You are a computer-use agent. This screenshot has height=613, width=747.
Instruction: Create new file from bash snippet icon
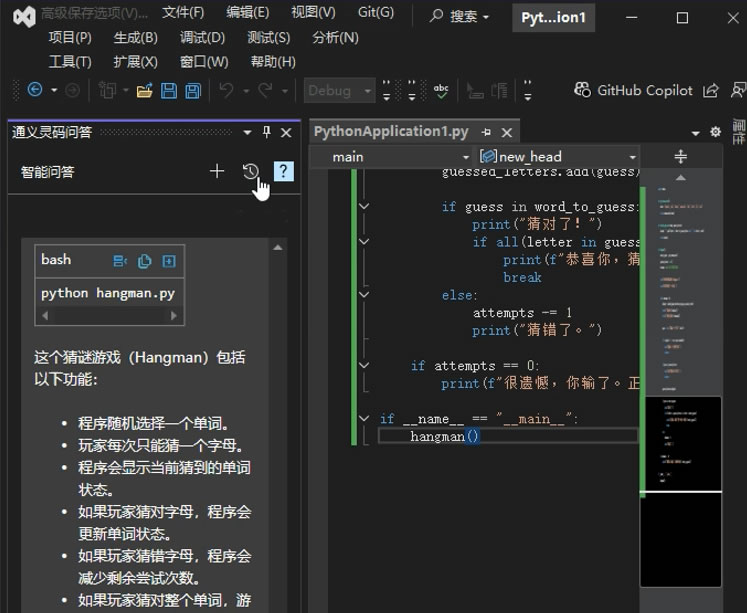click(169, 261)
